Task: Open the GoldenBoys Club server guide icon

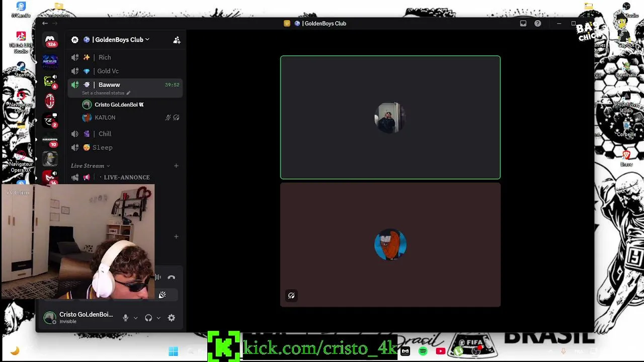Action: pos(75,40)
